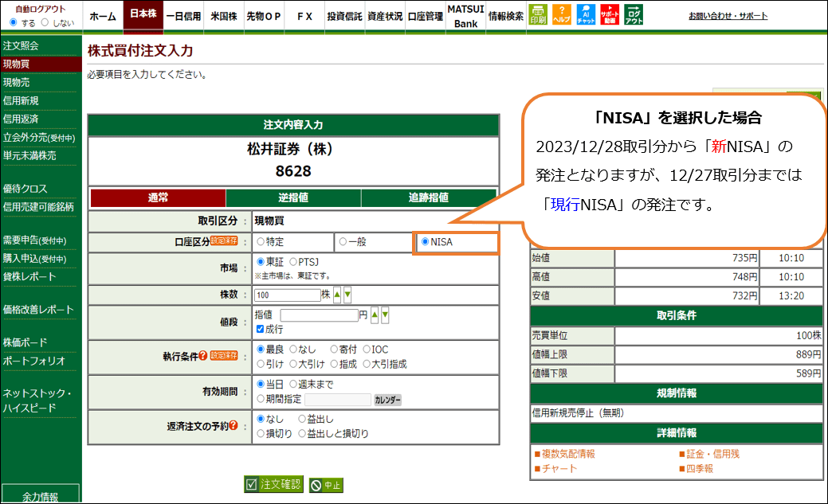Image resolution: width=828 pixels, height=504 pixels.
Task: Click the print (印刷) icon
Action: click(538, 15)
